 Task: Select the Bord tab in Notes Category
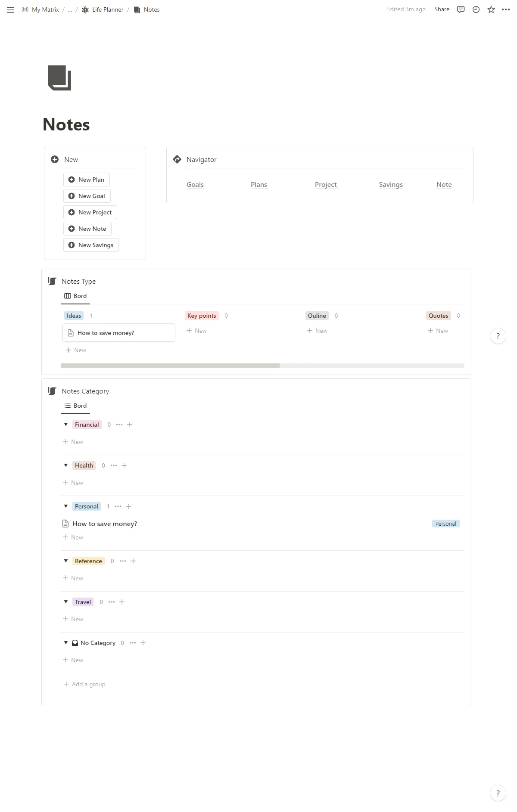75,406
